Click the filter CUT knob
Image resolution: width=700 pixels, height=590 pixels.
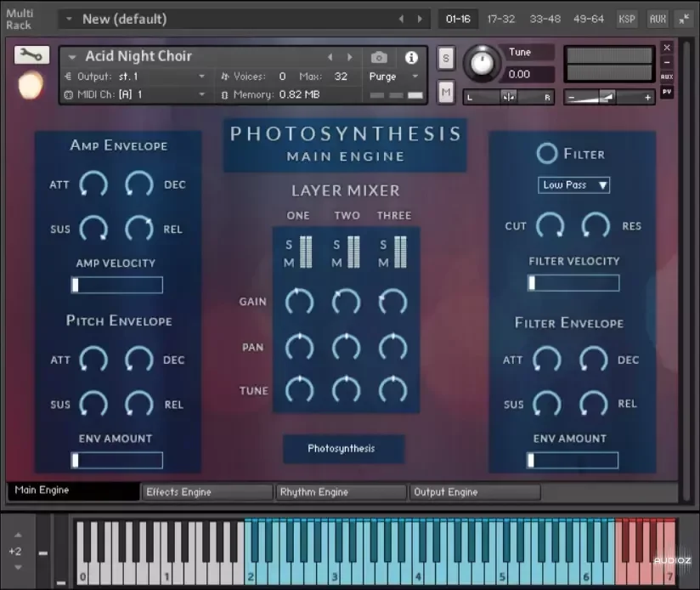pos(550,225)
